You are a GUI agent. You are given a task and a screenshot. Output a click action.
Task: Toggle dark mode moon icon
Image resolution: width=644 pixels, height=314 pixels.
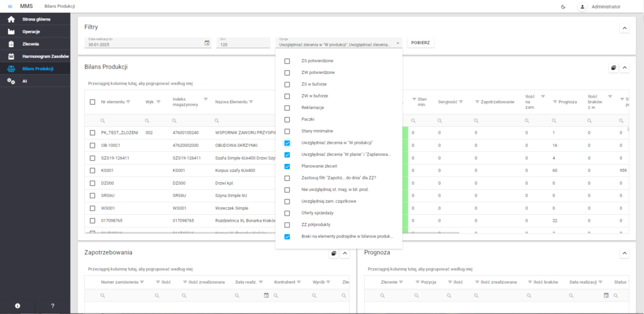[x=562, y=6]
